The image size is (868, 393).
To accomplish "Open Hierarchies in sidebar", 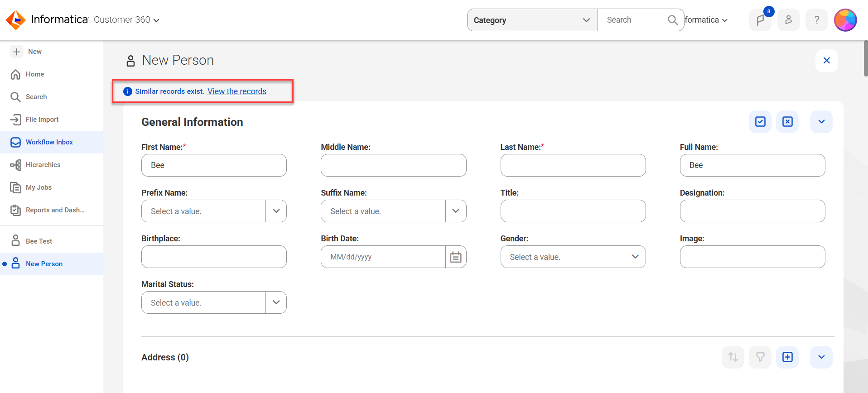I will (x=51, y=165).
